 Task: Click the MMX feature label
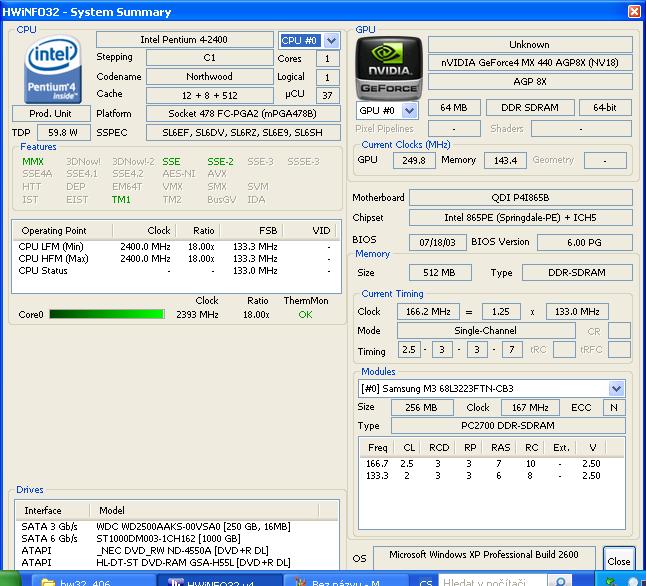click(x=33, y=162)
